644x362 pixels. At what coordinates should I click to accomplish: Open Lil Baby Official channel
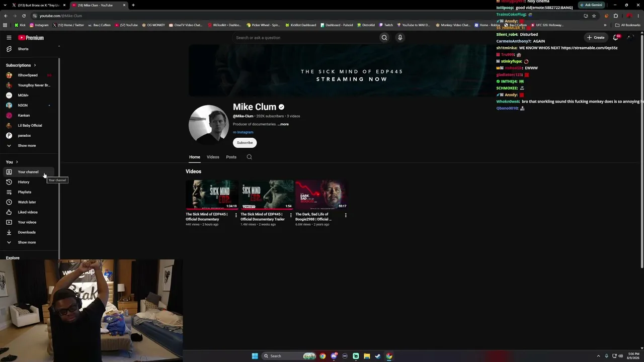(29, 126)
